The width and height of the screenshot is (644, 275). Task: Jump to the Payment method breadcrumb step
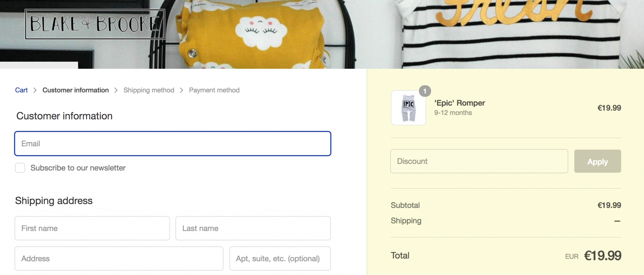[x=214, y=90]
